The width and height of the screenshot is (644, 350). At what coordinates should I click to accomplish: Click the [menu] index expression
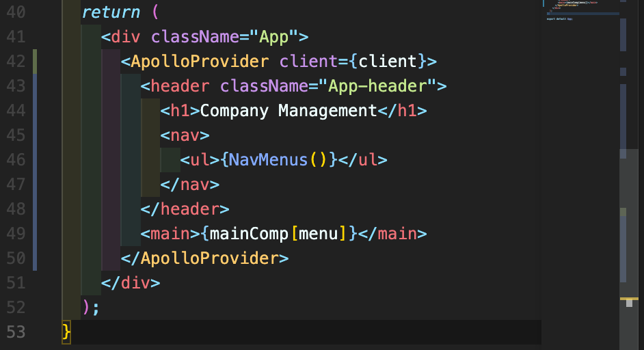(x=319, y=234)
